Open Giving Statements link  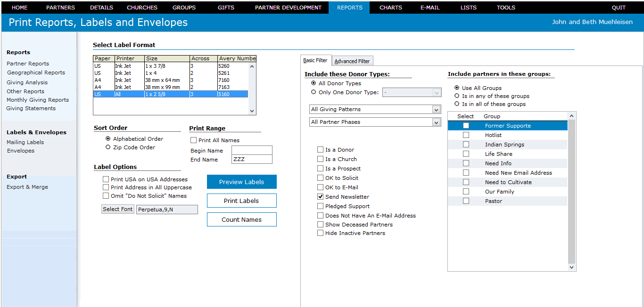[x=31, y=108]
